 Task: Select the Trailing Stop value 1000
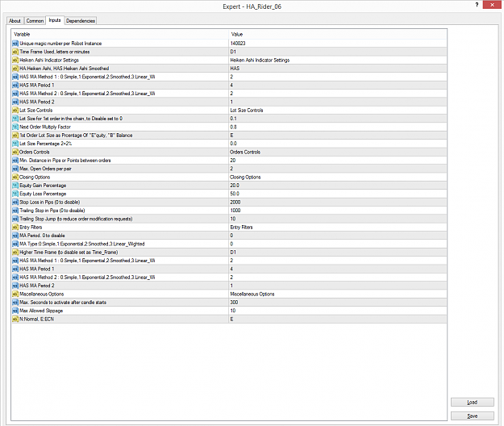(x=338, y=211)
